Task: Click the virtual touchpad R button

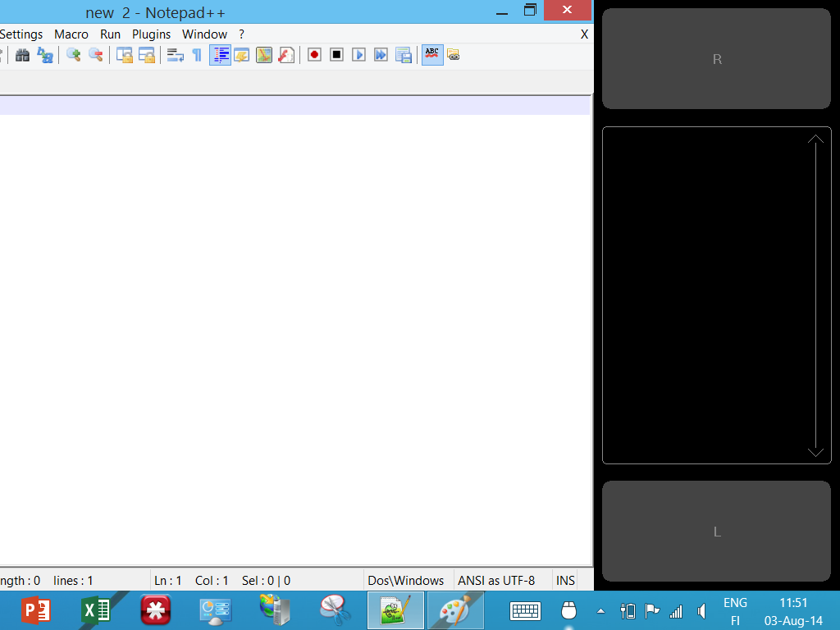Action: tap(717, 59)
